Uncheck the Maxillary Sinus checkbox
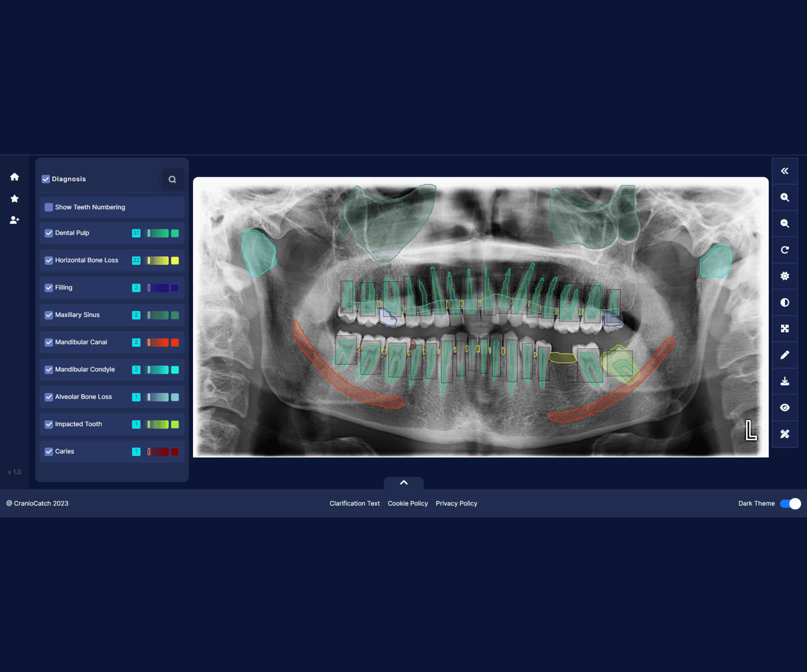Viewport: 807px width, 672px height. (x=49, y=315)
